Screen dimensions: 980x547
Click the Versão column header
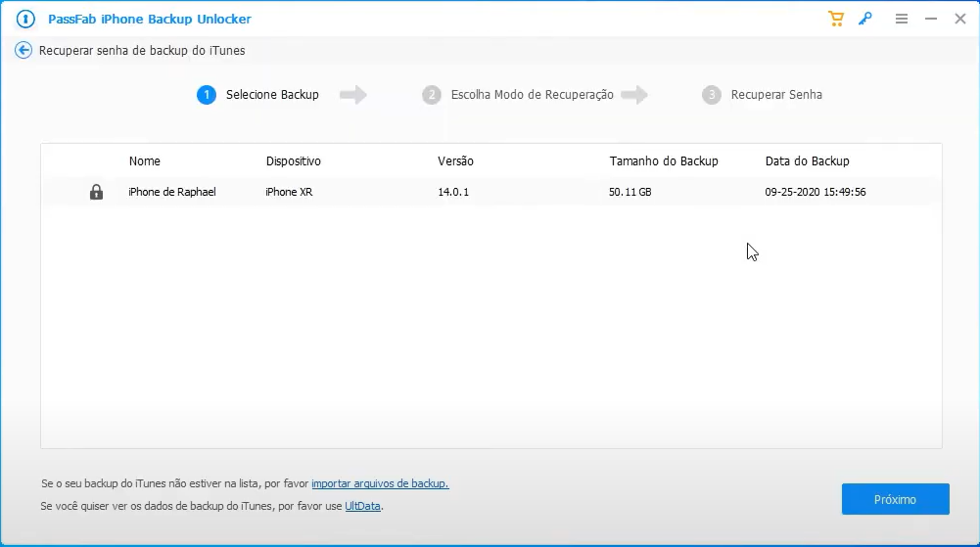click(x=455, y=161)
